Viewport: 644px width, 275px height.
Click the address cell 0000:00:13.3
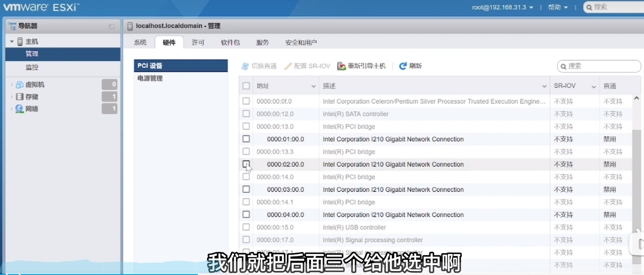(275, 152)
